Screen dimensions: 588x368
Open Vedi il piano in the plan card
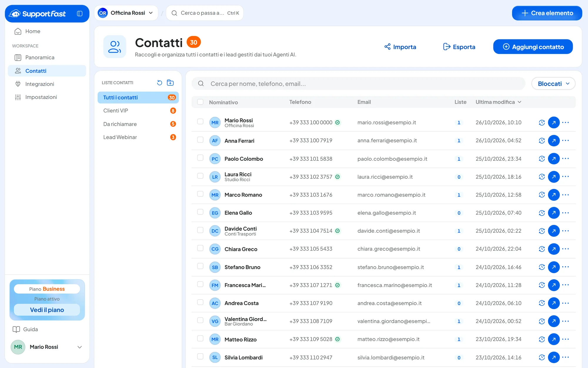tap(47, 310)
